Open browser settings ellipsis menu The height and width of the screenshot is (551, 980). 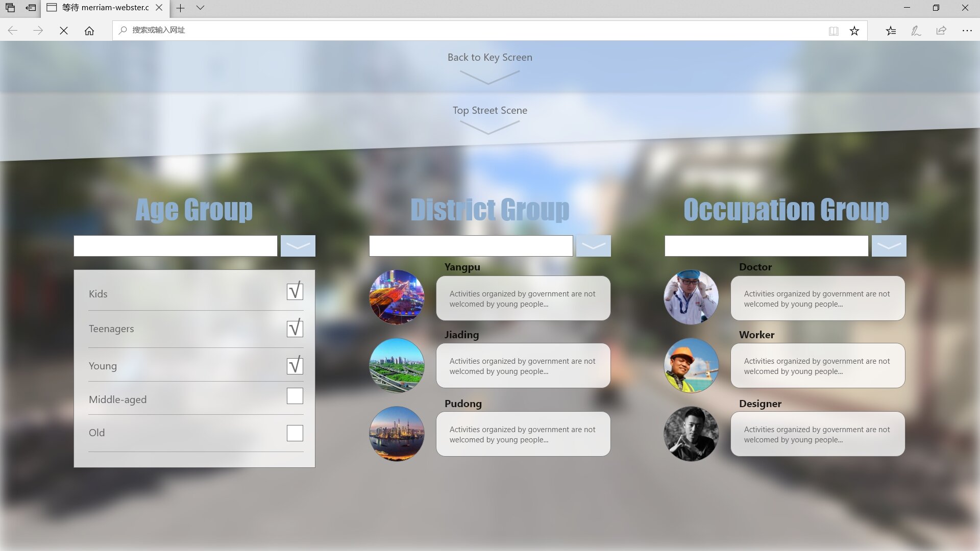pos(967,31)
